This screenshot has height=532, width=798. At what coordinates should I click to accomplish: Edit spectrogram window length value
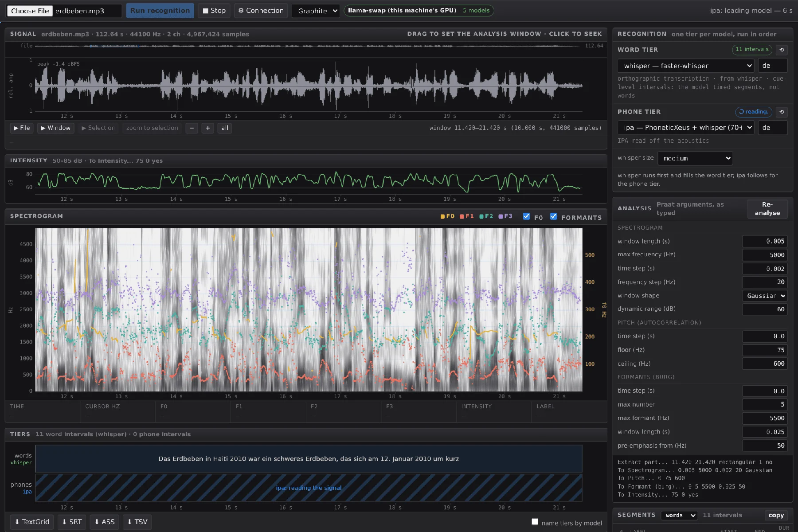point(765,241)
